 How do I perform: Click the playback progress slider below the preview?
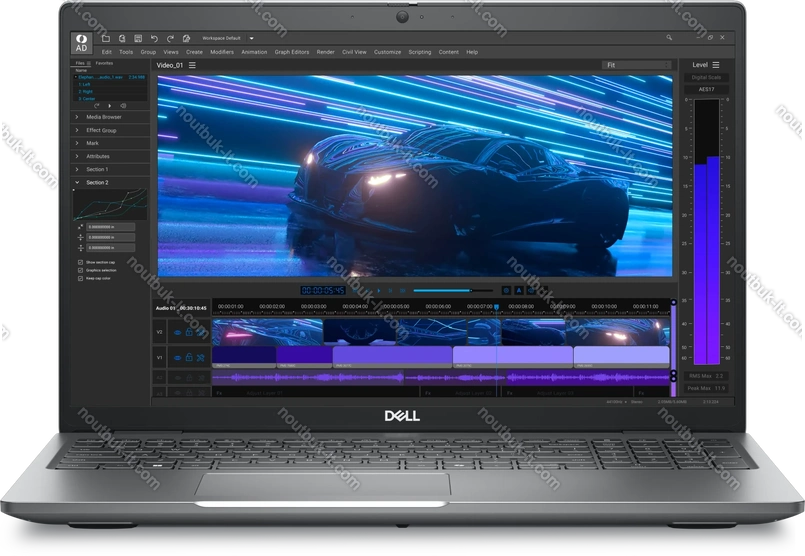click(442, 290)
